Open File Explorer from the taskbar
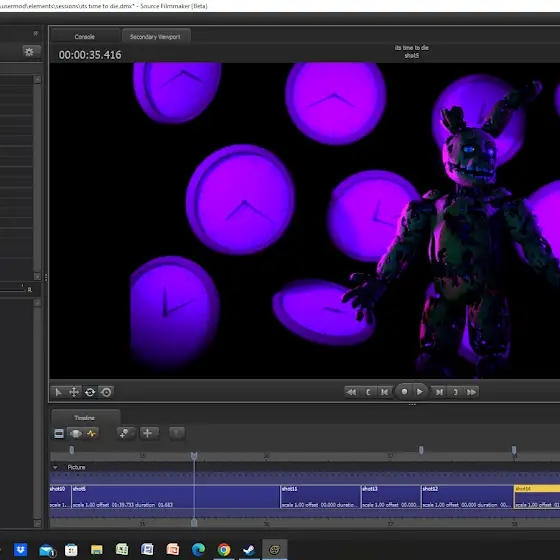 (96, 550)
